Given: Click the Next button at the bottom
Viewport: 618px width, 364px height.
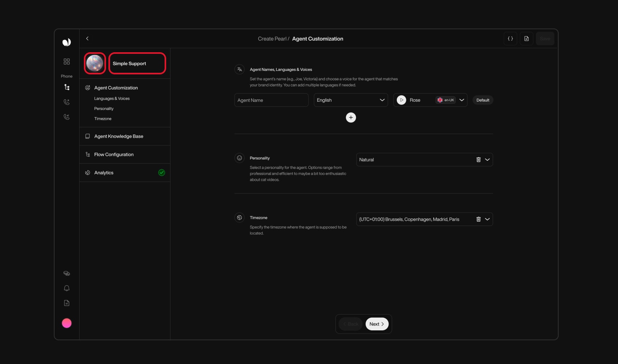Looking at the screenshot, I should pos(376,324).
